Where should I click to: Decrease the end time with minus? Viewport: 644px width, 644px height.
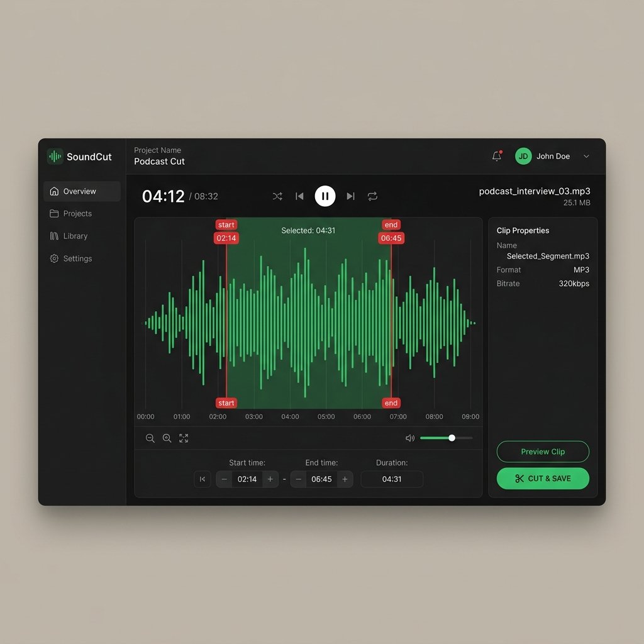tap(299, 479)
